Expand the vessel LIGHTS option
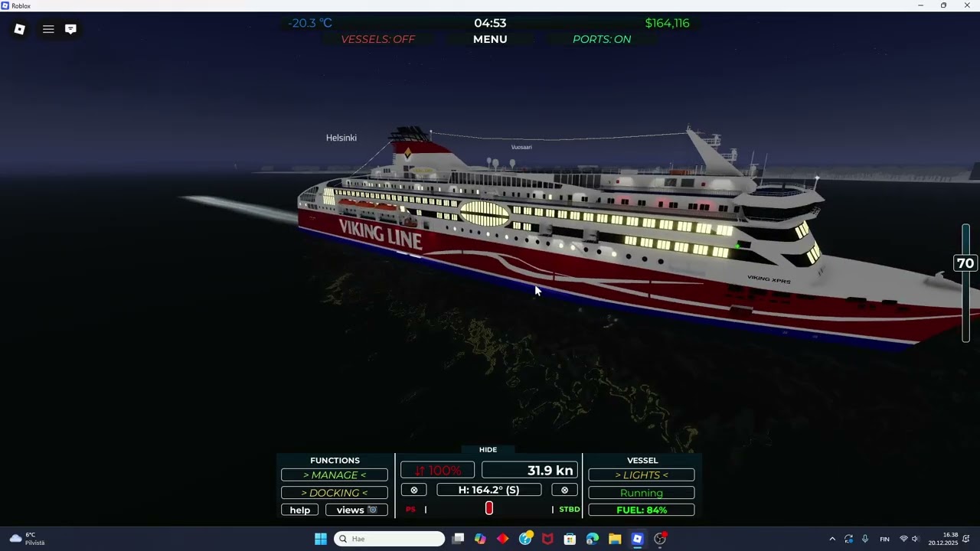The width and height of the screenshot is (980, 551). (642, 475)
